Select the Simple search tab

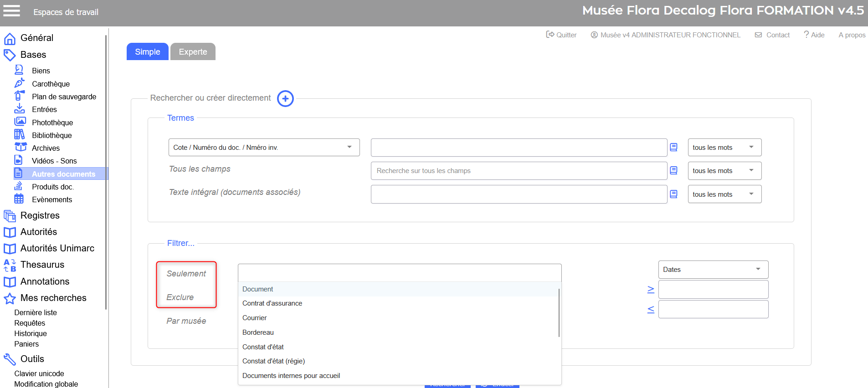click(x=147, y=52)
